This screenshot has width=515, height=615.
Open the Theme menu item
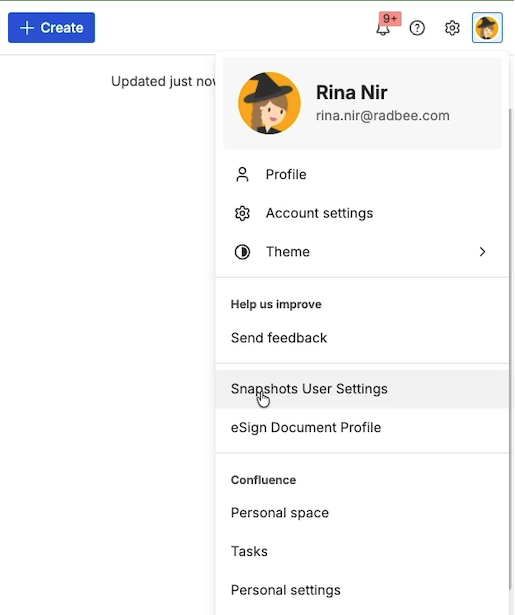coord(362,252)
